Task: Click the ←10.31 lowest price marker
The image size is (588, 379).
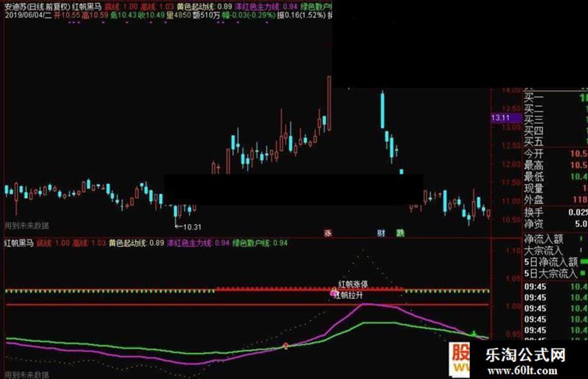Action: tap(189, 227)
